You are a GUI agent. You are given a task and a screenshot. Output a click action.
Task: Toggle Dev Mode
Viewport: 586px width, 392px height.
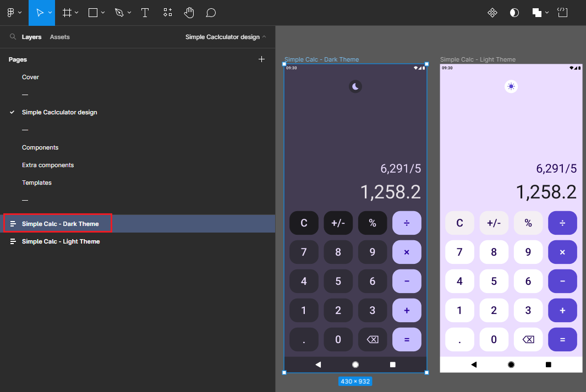tap(562, 12)
